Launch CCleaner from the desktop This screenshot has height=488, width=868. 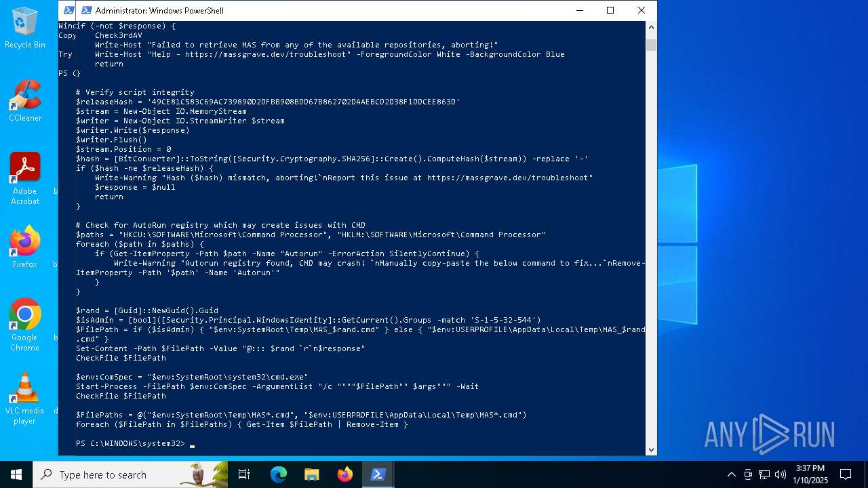pos(25,101)
